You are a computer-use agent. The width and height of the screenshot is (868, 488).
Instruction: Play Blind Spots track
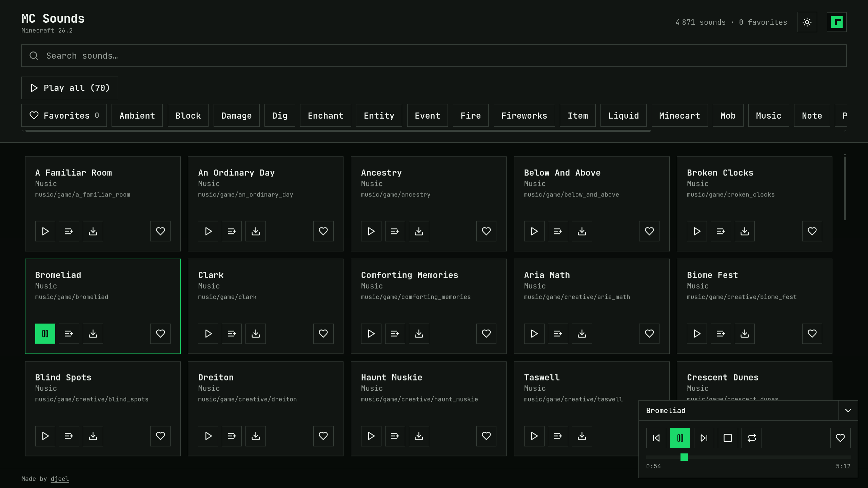click(x=45, y=436)
